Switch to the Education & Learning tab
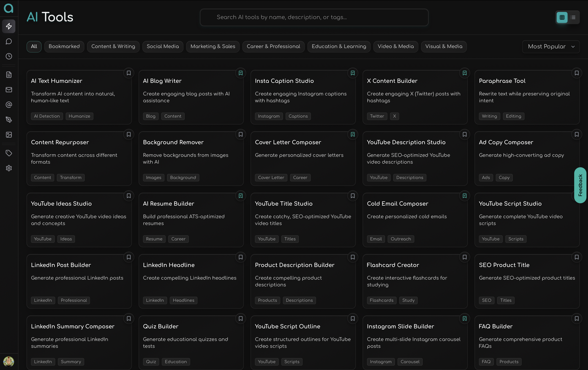Screen dimensions: 588x370 [339, 46]
